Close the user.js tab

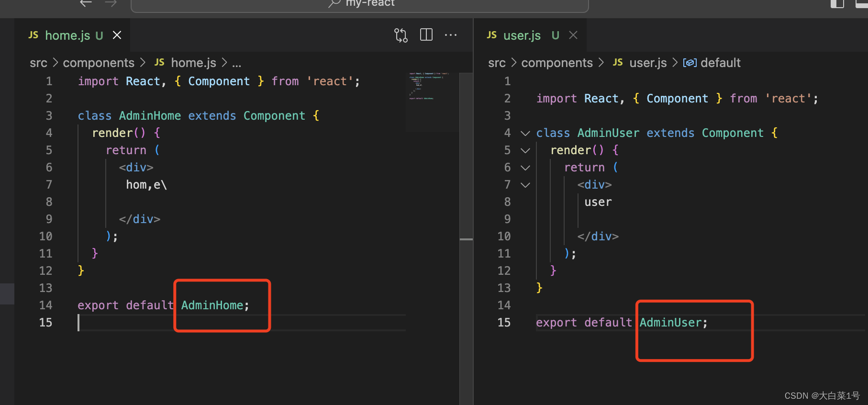pyautogui.click(x=573, y=35)
